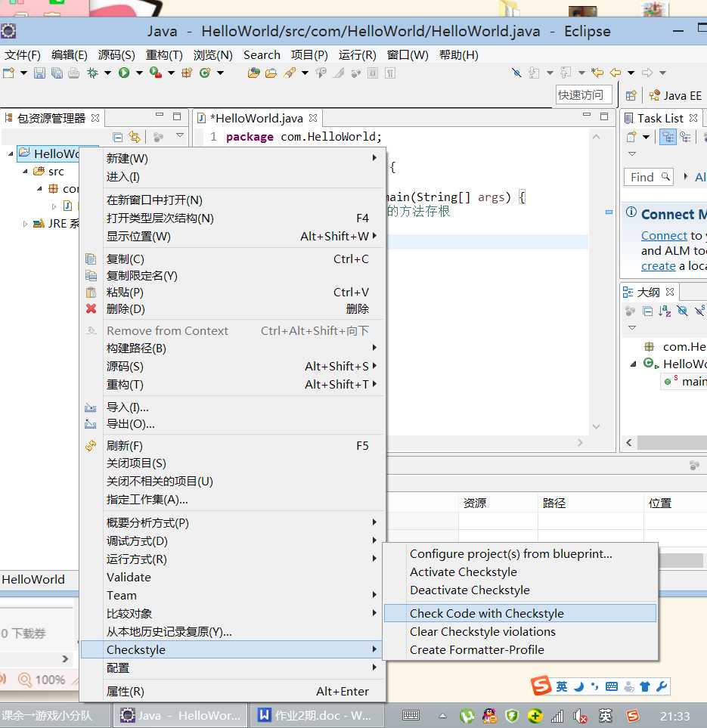Image resolution: width=707 pixels, height=728 pixels.
Task: Open dropdown next to Debug icon
Action: [108, 73]
